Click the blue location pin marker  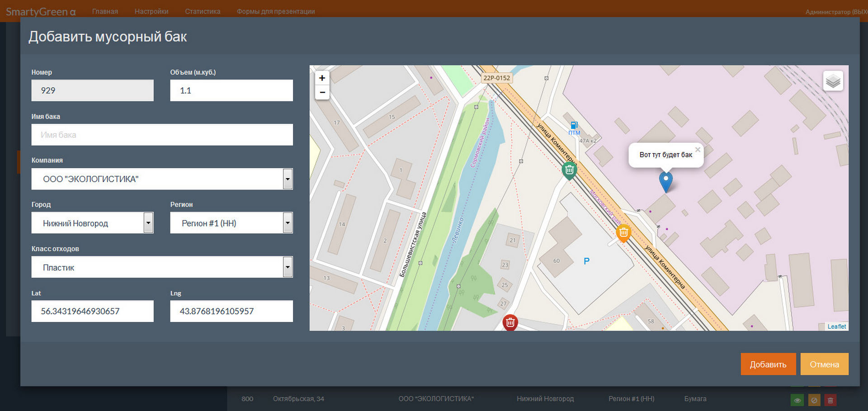coord(665,181)
